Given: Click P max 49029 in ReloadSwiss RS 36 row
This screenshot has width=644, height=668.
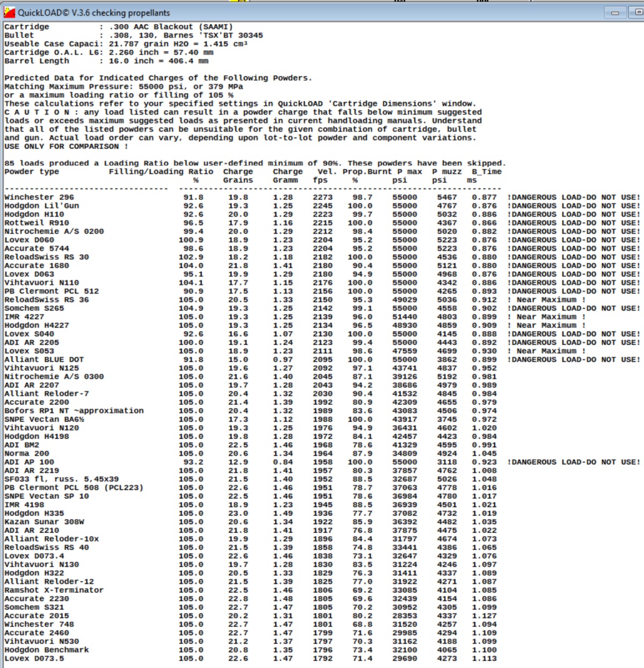Looking at the screenshot, I should point(405,300).
